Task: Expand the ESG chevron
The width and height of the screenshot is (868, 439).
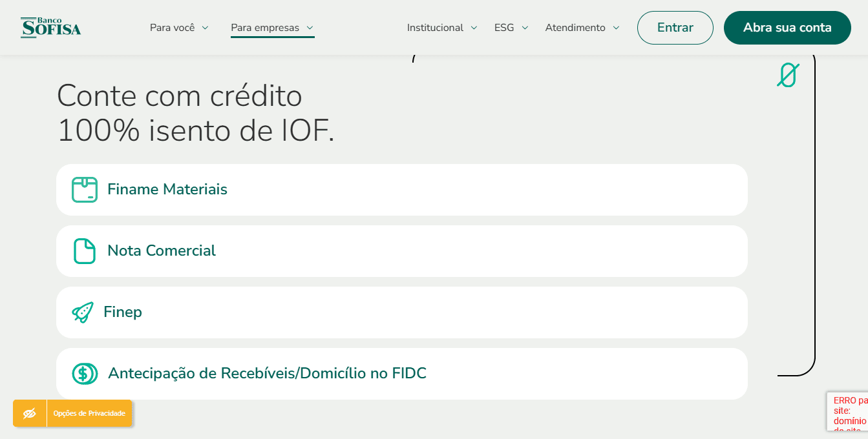Action: coord(525,28)
